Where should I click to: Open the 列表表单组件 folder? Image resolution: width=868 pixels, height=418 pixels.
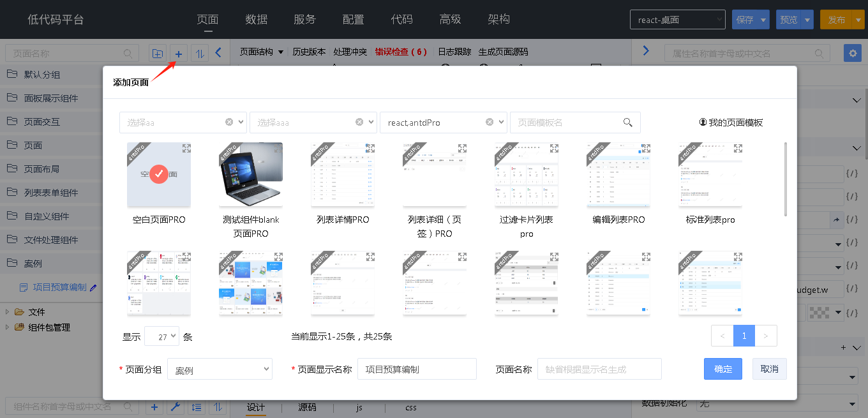point(51,193)
